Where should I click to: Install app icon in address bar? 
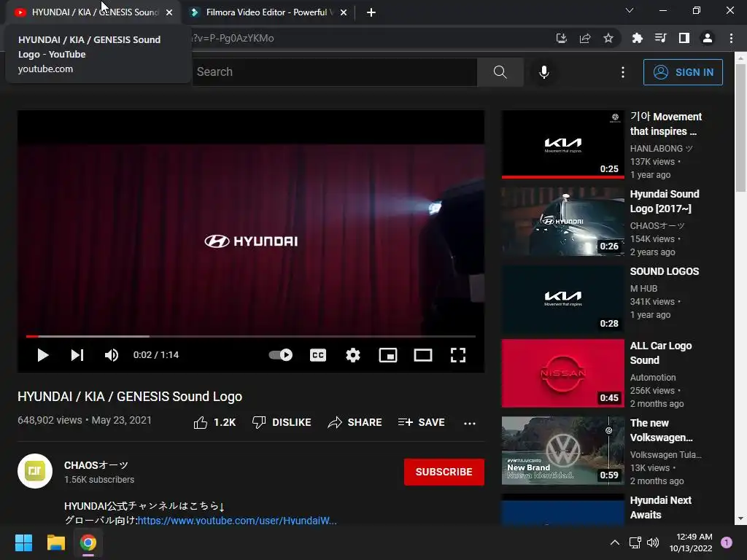(x=561, y=38)
